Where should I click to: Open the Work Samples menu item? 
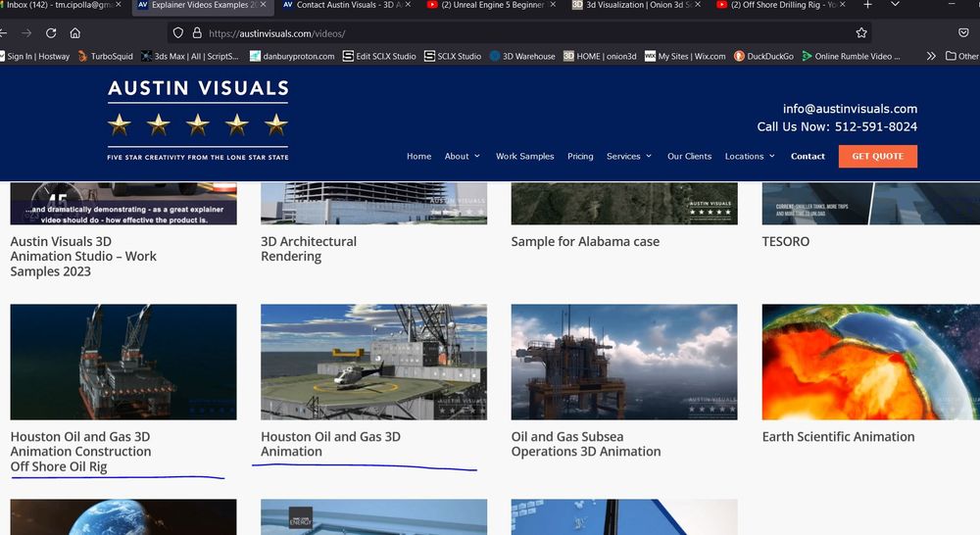point(524,157)
